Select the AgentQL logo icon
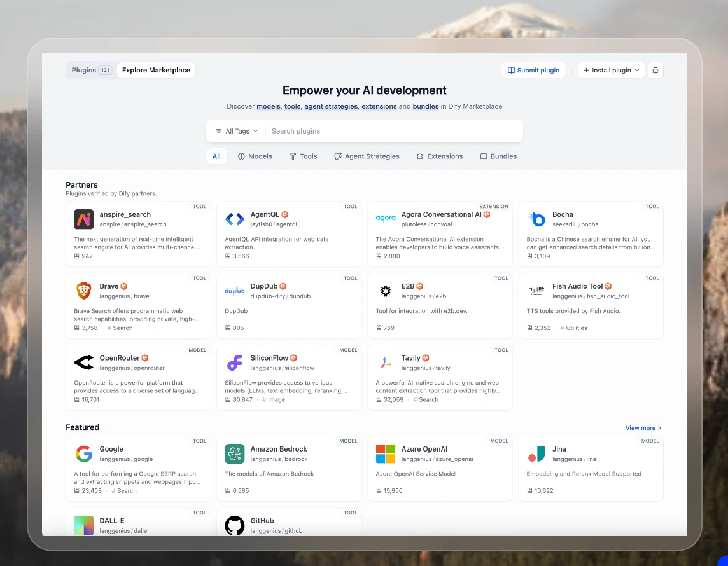Viewport: 728px width, 566px height. 234,219
